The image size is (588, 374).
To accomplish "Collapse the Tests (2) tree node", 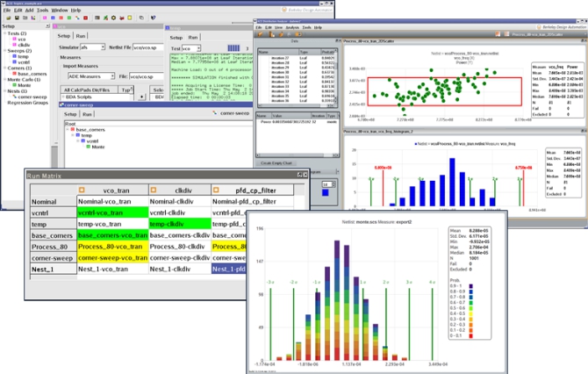I will (5, 35).
